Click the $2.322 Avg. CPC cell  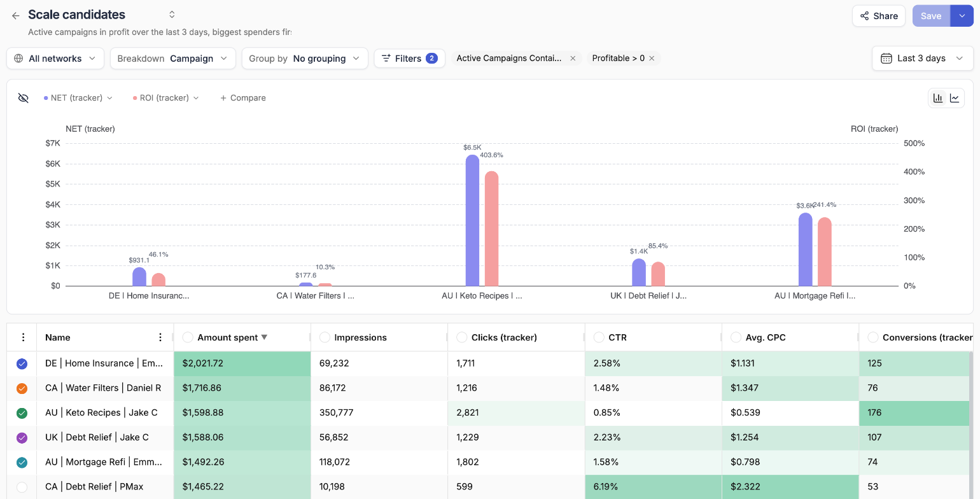[x=790, y=487]
